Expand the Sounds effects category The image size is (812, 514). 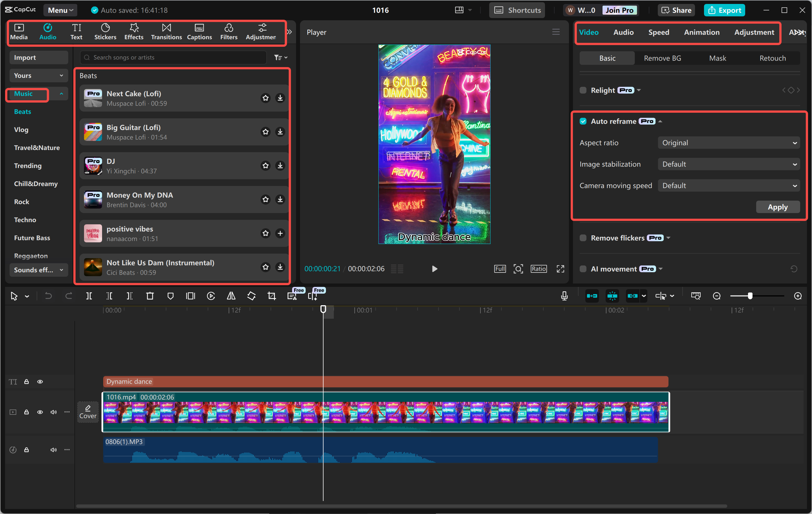38,270
